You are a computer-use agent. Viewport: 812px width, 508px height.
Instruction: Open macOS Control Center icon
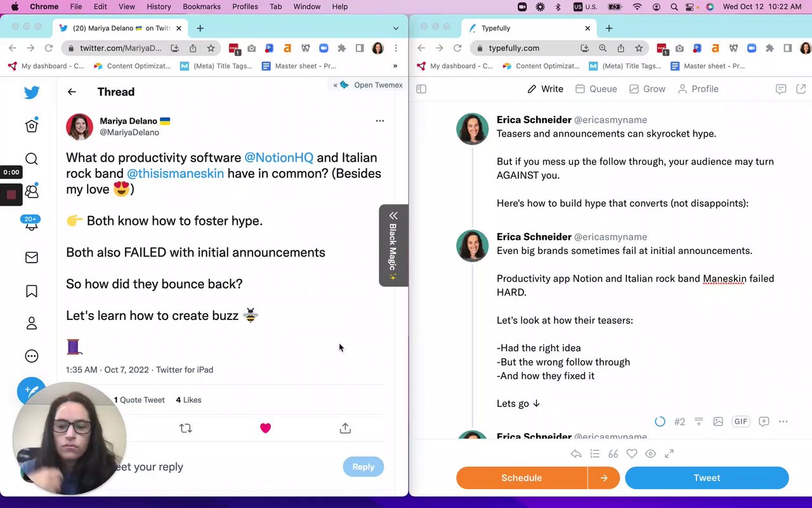click(691, 6)
